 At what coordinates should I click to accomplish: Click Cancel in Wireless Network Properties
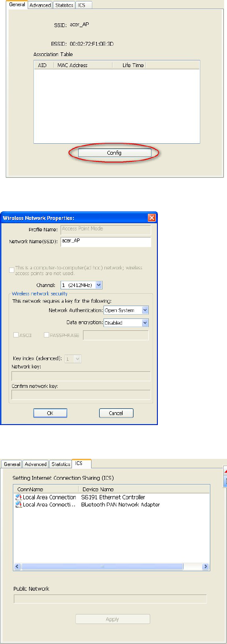point(116,413)
